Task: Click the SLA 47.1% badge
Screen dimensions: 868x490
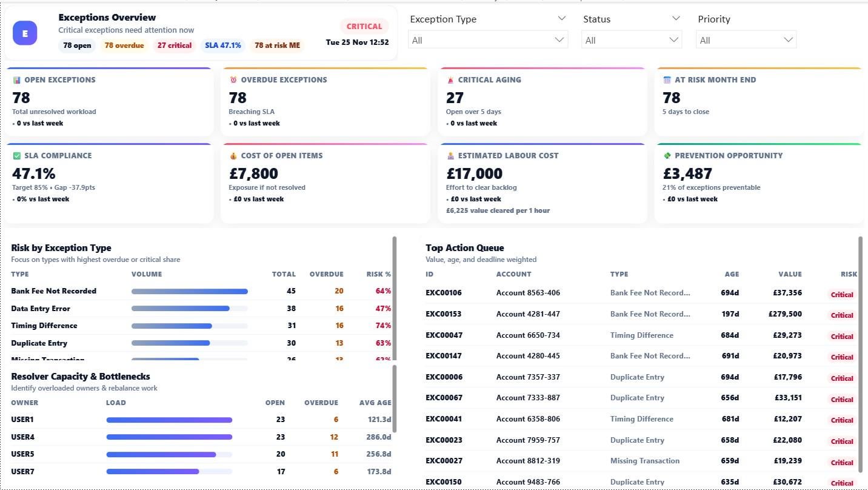Action: point(222,45)
